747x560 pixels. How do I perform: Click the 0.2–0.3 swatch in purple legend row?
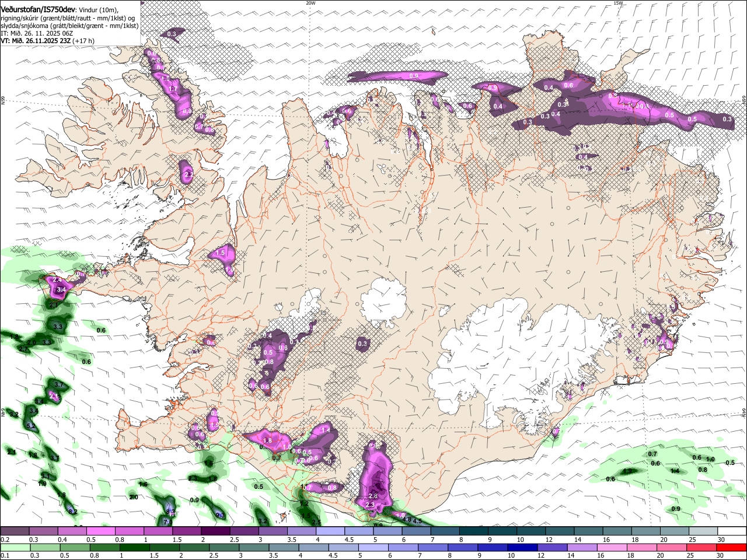[15, 531]
